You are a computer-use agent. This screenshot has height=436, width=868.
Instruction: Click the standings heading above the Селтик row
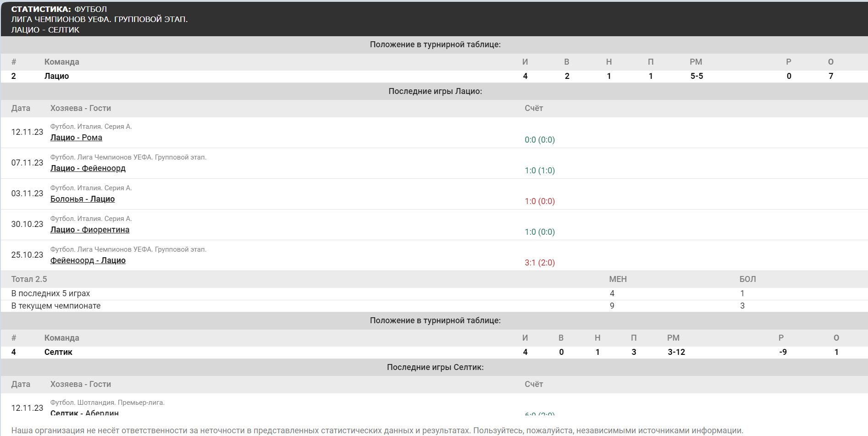click(x=435, y=320)
